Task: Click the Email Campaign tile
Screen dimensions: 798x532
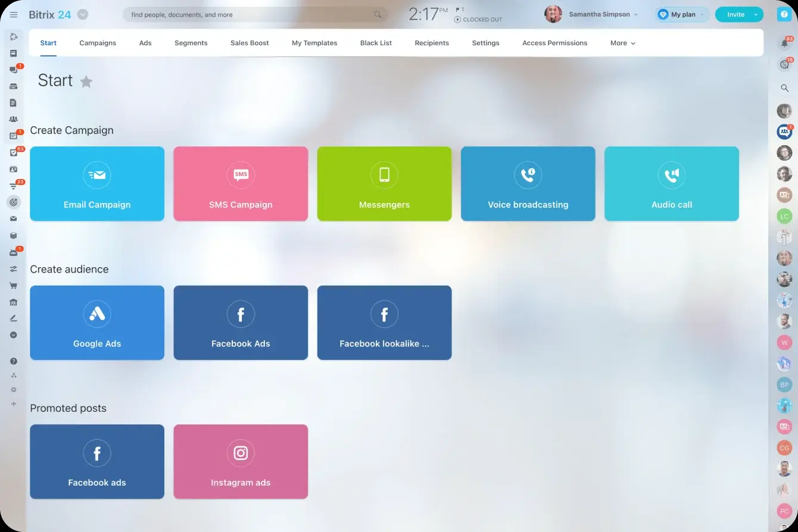Action: click(x=97, y=184)
